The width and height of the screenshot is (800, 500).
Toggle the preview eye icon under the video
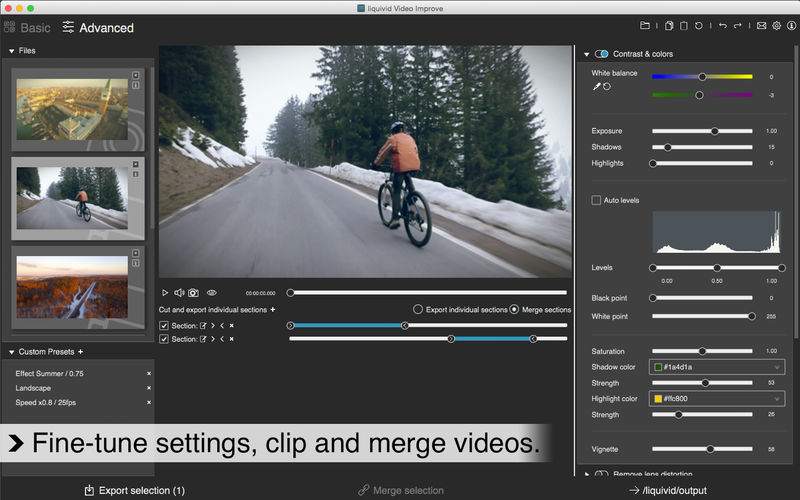[211, 293]
